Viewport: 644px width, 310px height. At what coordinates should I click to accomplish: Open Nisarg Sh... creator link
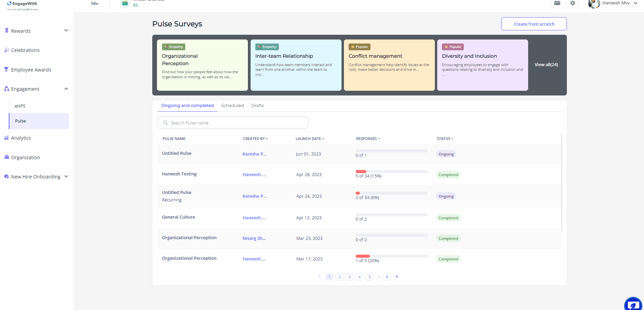tap(254, 238)
